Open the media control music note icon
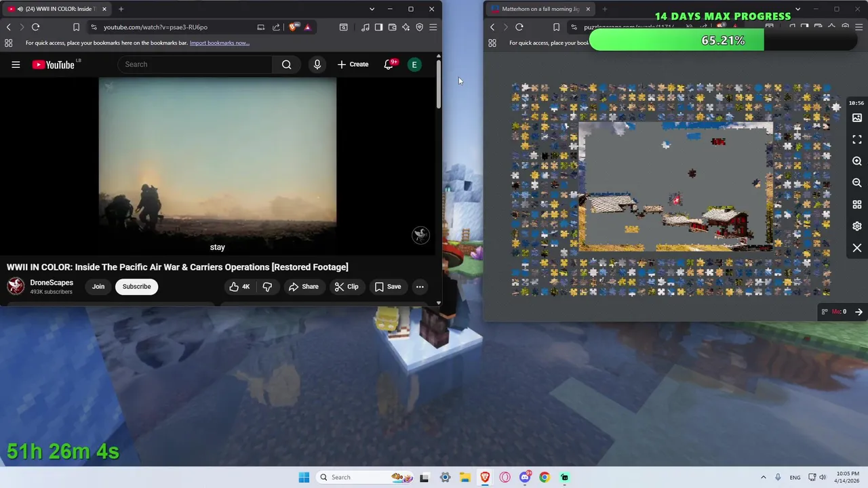The image size is (868, 488). coord(366,27)
